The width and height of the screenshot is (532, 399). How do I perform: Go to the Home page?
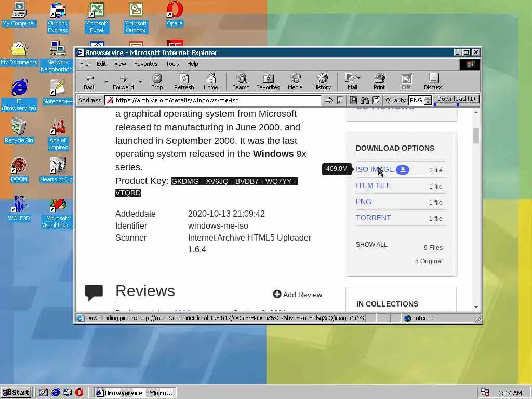[x=211, y=82]
